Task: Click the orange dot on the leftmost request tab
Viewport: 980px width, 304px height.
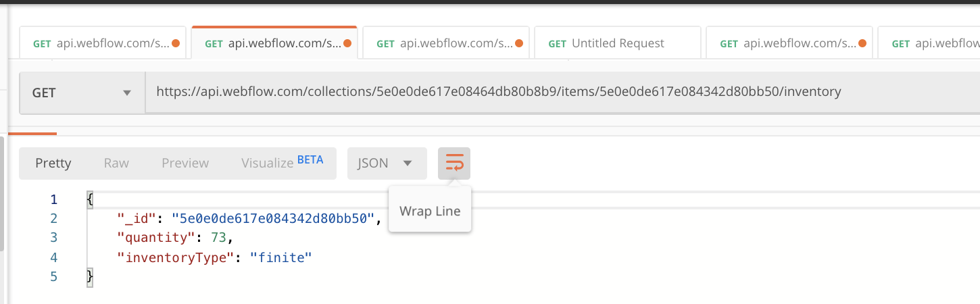Action: coord(176,44)
